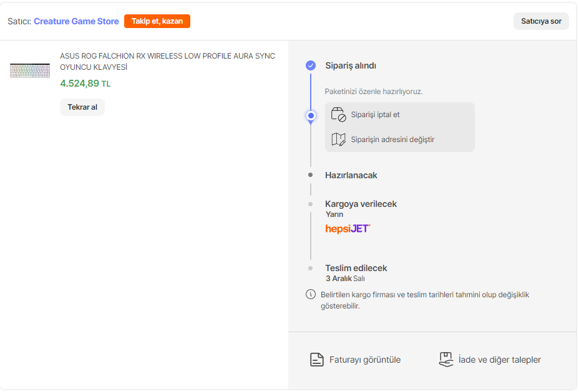Screen dimensions: 579x392
Task: Select Siparişin adresini değiştir option
Action: click(x=392, y=139)
